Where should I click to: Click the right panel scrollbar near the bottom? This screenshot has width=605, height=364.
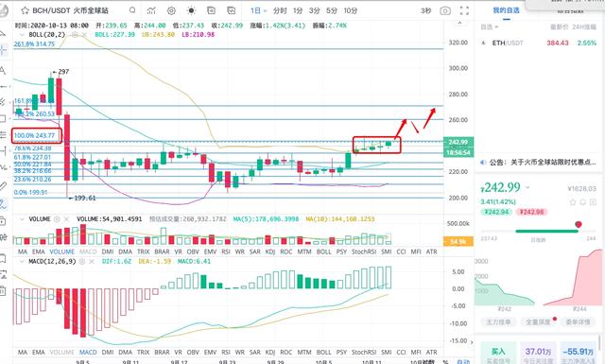click(x=600, y=343)
